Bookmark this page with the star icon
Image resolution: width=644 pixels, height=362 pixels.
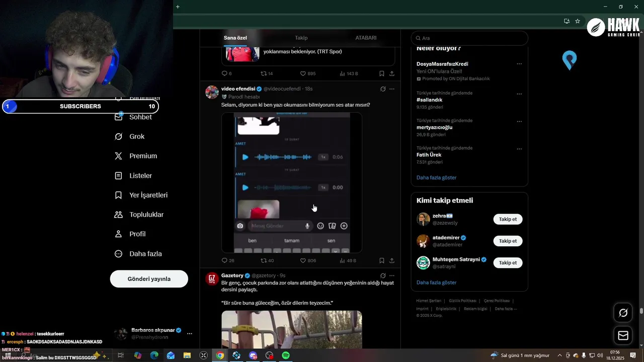pyautogui.click(x=578, y=21)
